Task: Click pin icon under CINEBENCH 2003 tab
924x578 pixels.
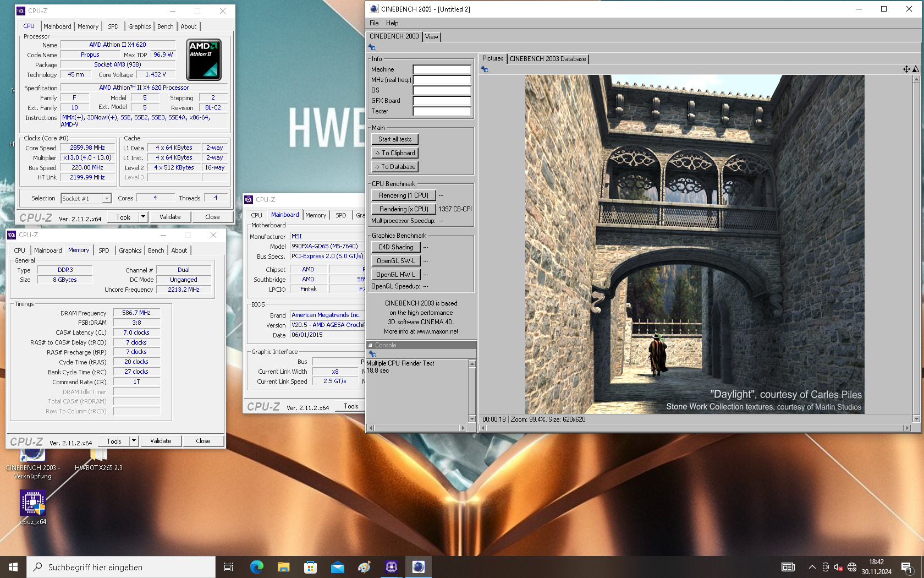Action: click(x=372, y=47)
